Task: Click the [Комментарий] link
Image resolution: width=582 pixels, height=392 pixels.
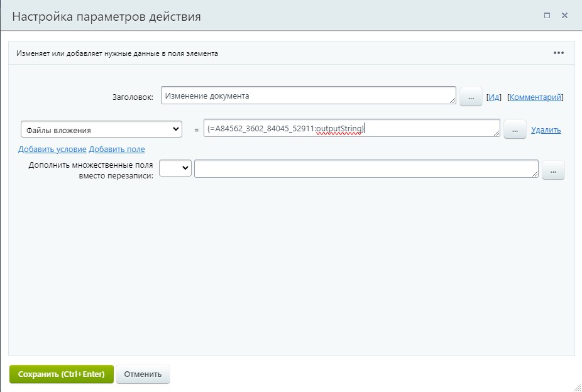Action: coord(535,97)
